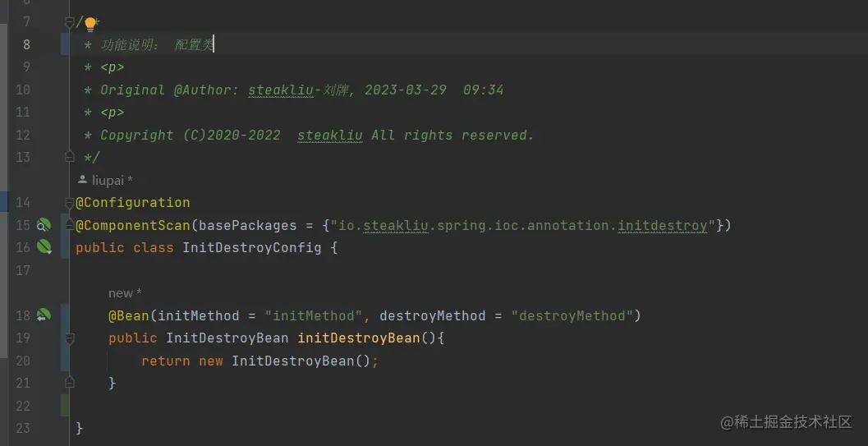Toggle the fold marker on line 15
868x446 pixels.
[x=69, y=225]
